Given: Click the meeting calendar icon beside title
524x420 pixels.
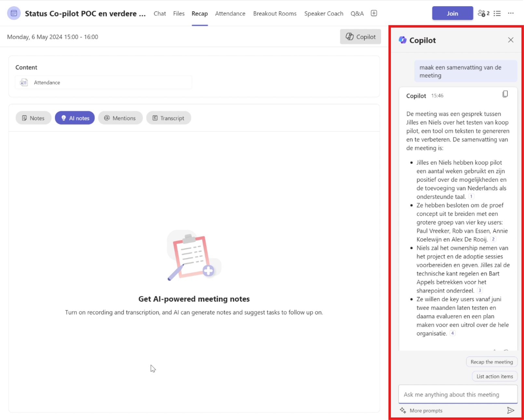Looking at the screenshot, I should [14, 13].
